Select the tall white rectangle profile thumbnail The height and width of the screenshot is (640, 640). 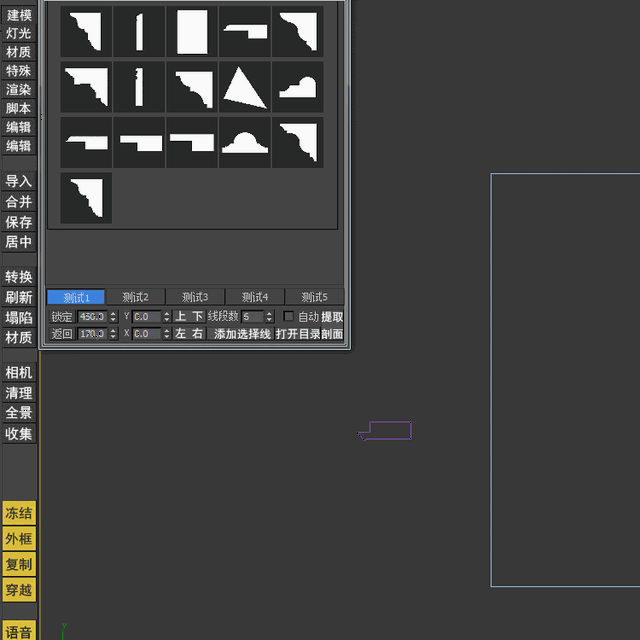click(192, 31)
